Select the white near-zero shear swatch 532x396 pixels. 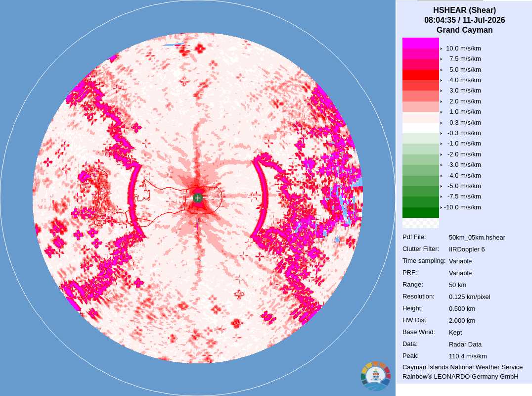[421, 128]
